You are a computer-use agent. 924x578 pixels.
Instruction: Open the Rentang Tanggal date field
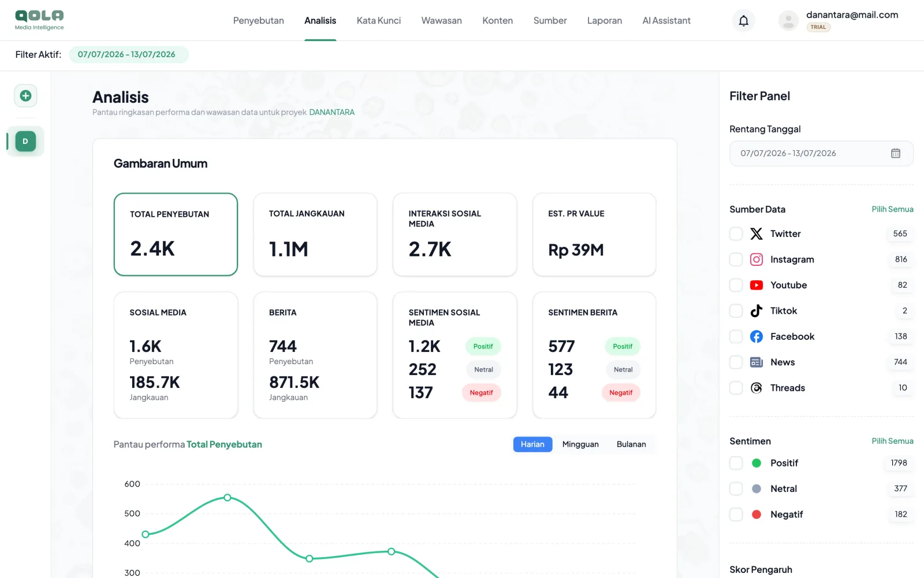click(821, 153)
